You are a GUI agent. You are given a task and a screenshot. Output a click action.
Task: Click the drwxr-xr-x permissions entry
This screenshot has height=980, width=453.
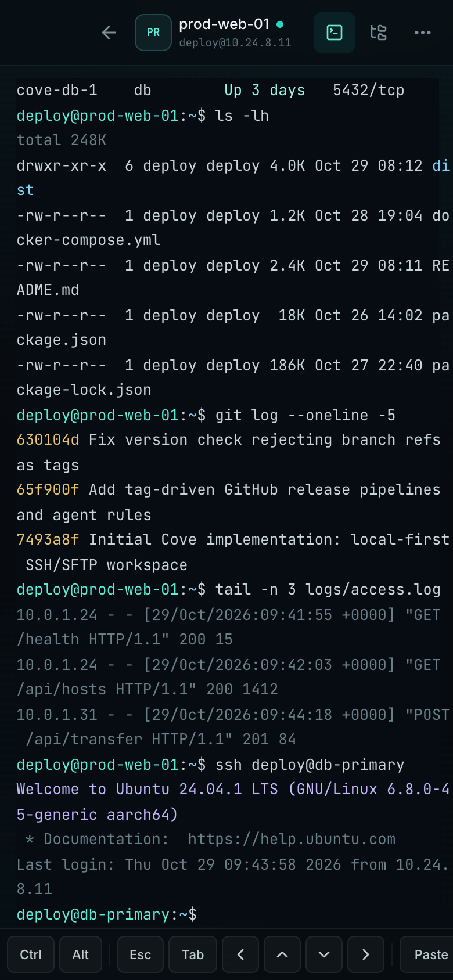point(62,165)
